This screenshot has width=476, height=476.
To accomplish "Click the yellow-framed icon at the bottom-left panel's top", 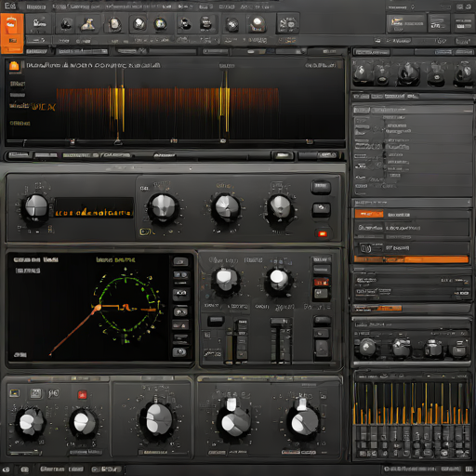I will pos(14,393).
